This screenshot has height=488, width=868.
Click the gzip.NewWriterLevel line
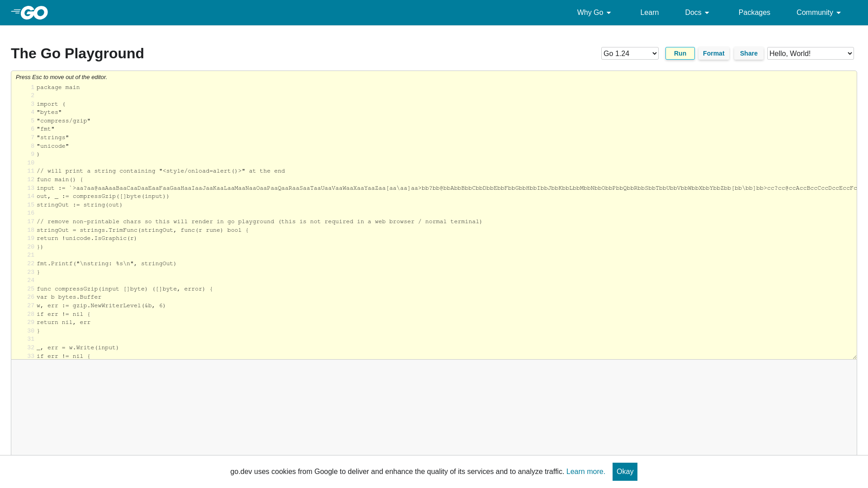[101, 306]
